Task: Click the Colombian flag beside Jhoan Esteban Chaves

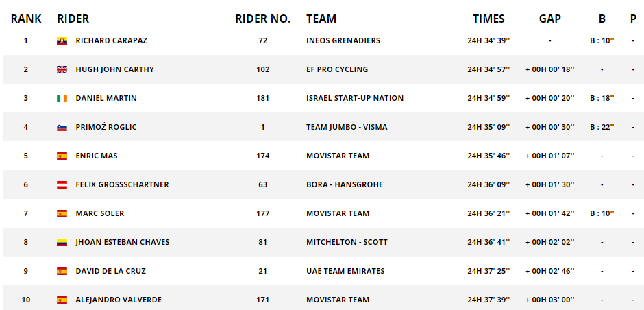Action: click(62, 242)
